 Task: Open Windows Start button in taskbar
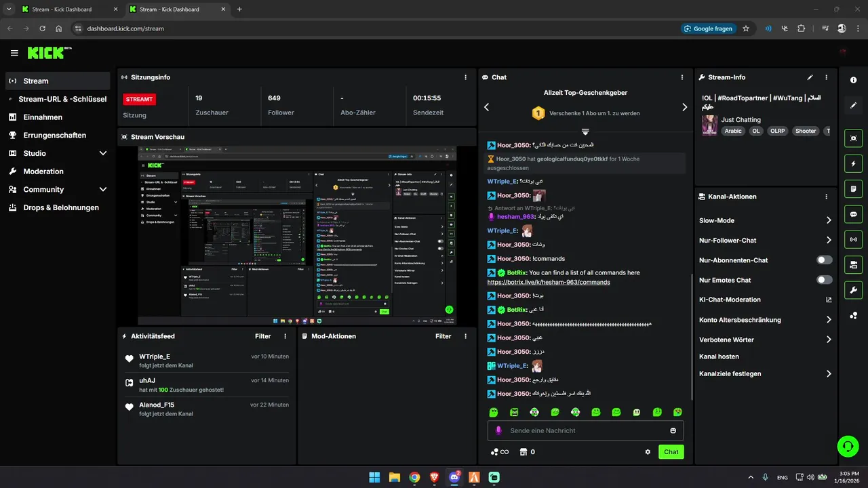coord(374,477)
